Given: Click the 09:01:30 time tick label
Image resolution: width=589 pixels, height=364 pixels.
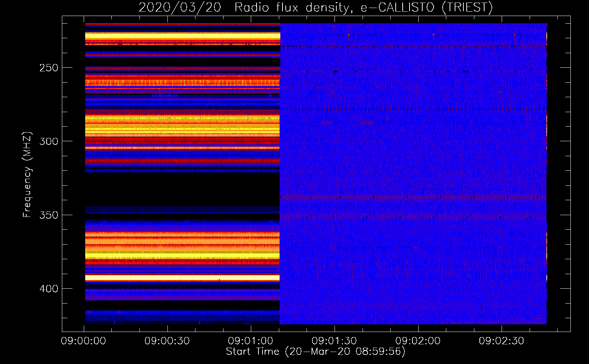Looking at the screenshot, I should (334, 341).
